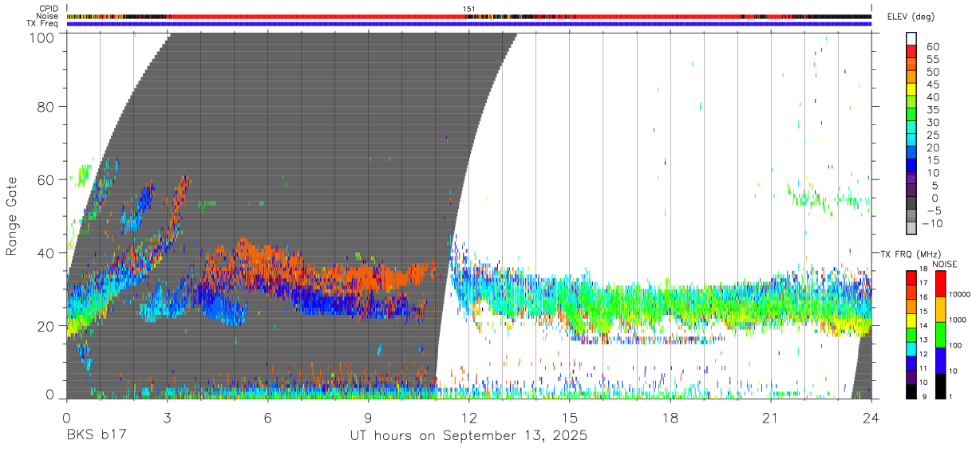Click the "BKS b17" radar beam label
The height and width of the screenshot is (452, 980).
[x=96, y=436]
